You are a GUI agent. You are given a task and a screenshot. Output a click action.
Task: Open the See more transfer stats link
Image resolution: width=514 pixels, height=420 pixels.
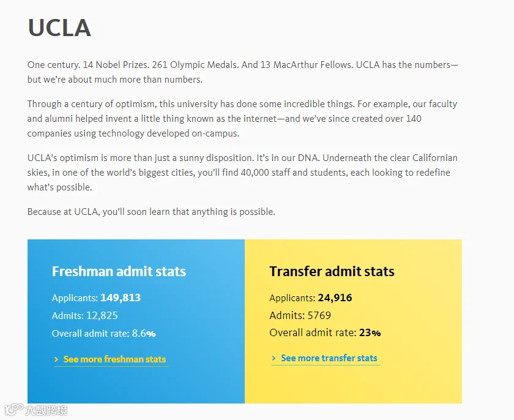click(x=329, y=358)
